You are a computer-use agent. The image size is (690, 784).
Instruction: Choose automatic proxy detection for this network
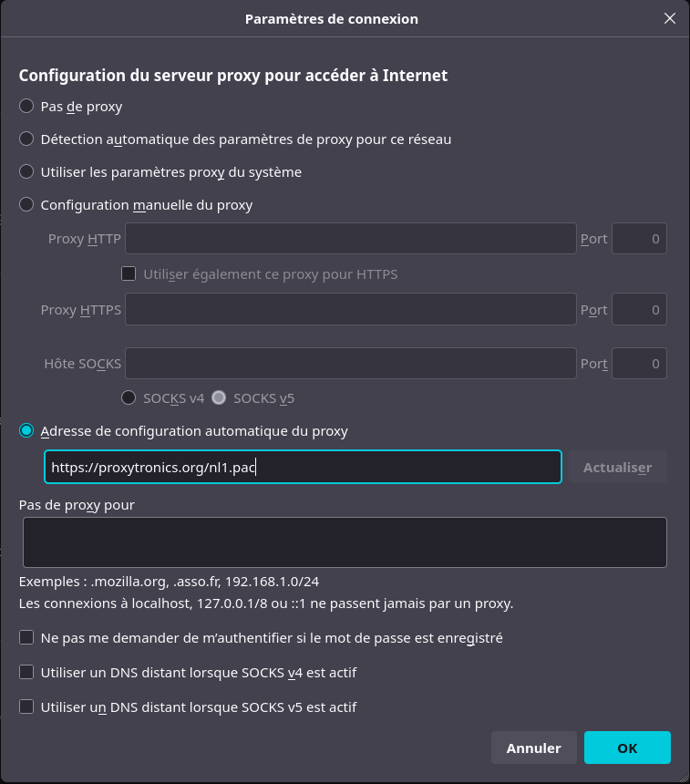(x=27, y=139)
